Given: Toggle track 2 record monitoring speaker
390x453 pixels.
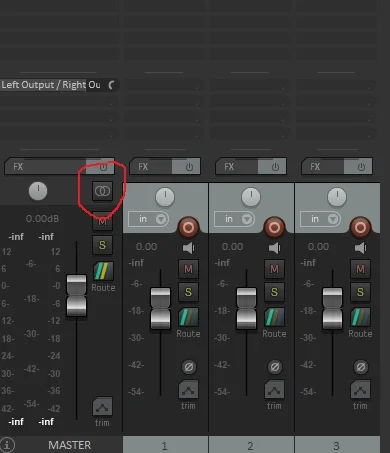Looking at the screenshot, I should tap(274, 248).
